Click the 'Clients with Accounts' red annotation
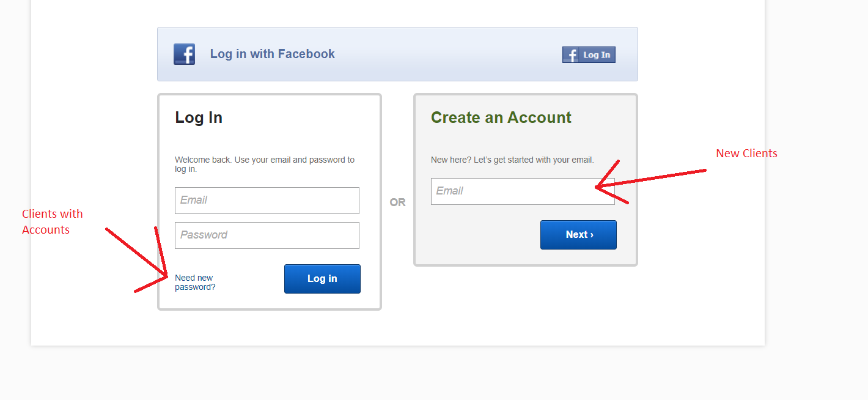This screenshot has height=400, width=868. (52, 221)
